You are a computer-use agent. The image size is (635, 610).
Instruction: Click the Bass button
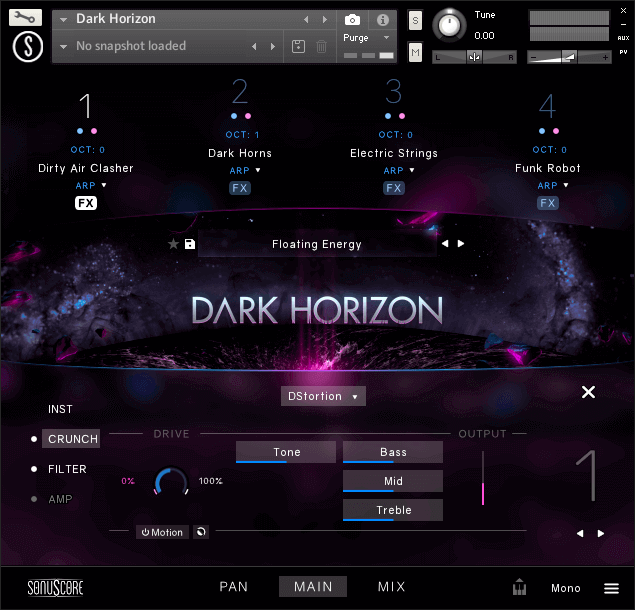point(393,452)
